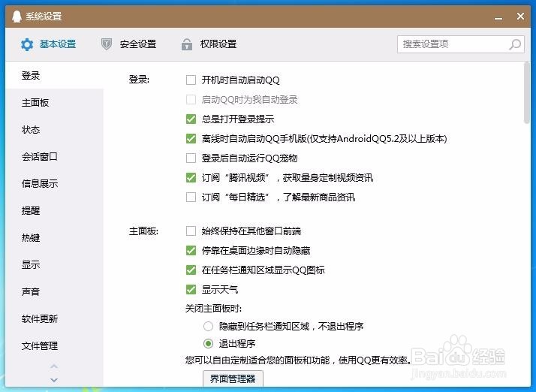Click the sidebar down chevron arrow
Image resolution: width=536 pixels, height=392 pixels.
coord(54,380)
